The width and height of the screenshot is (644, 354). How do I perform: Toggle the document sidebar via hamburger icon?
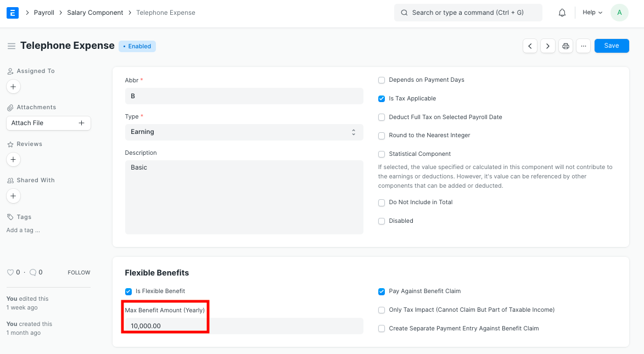[11, 46]
